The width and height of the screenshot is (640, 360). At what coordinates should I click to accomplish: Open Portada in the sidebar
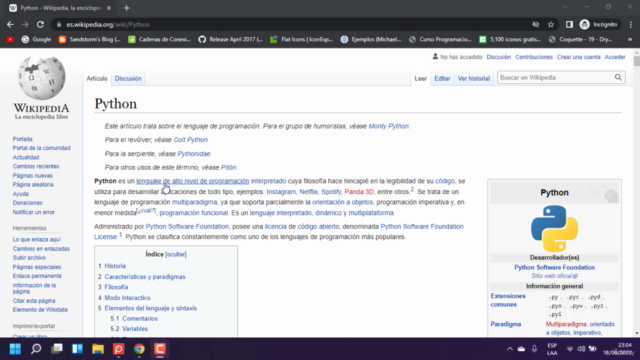22,139
